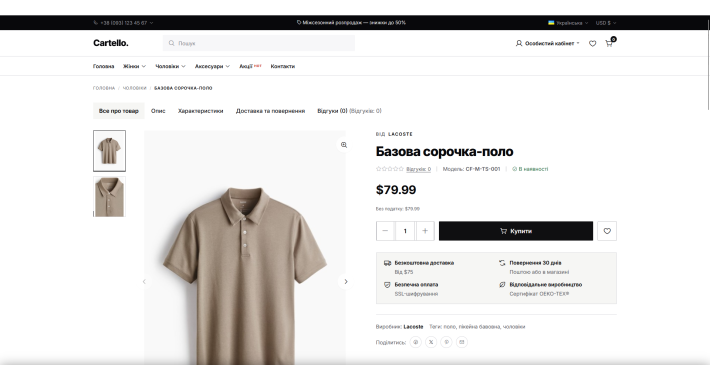Click the secure payment shield icon
The height and width of the screenshot is (380, 710).
click(x=387, y=285)
